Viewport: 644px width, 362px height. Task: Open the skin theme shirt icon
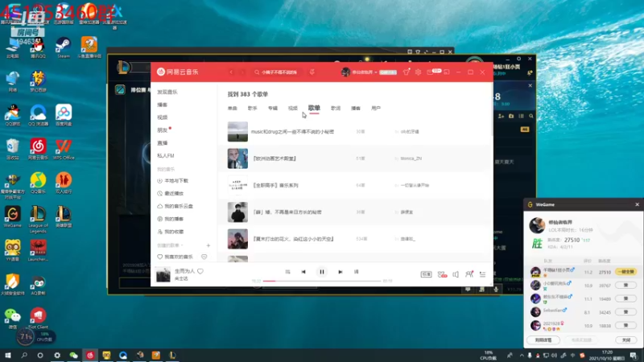point(407,72)
